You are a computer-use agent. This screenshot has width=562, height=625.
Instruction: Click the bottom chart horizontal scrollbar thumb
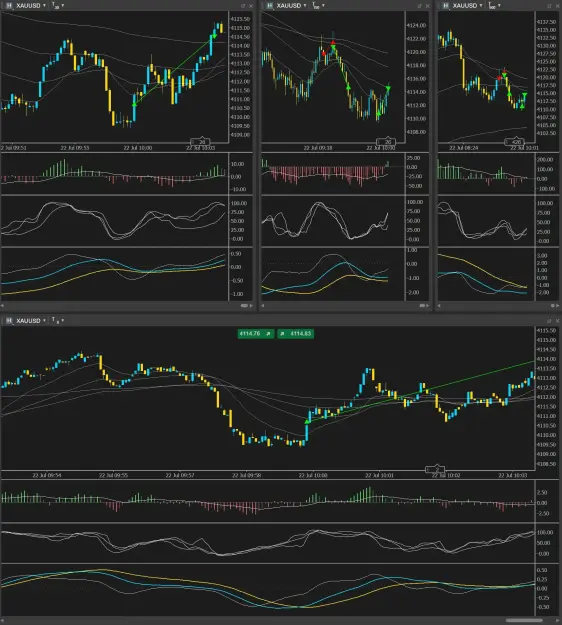point(525,620)
